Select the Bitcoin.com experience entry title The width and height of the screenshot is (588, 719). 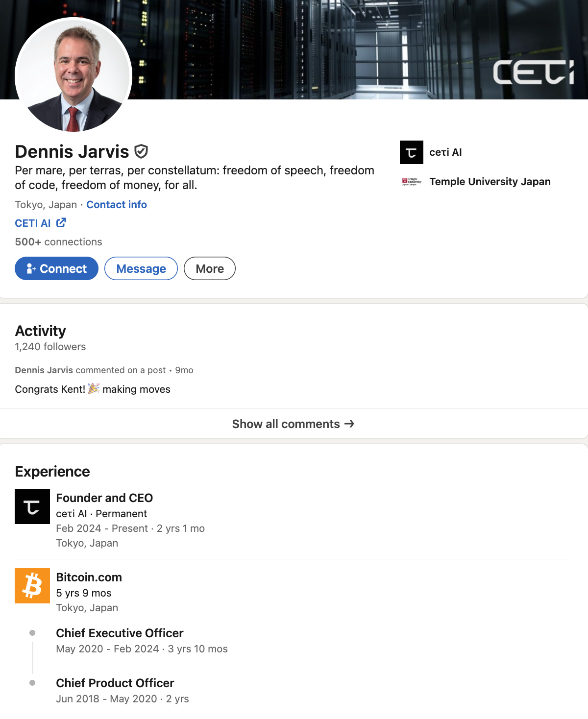coord(89,577)
